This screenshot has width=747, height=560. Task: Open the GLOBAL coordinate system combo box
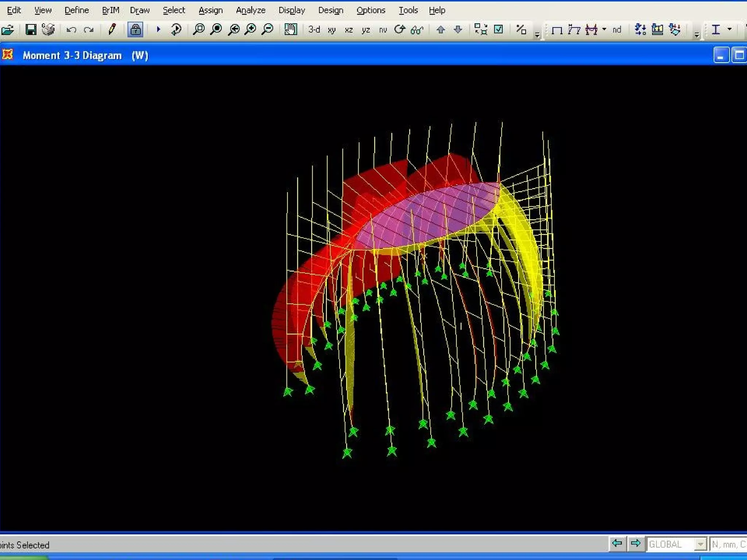700,544
